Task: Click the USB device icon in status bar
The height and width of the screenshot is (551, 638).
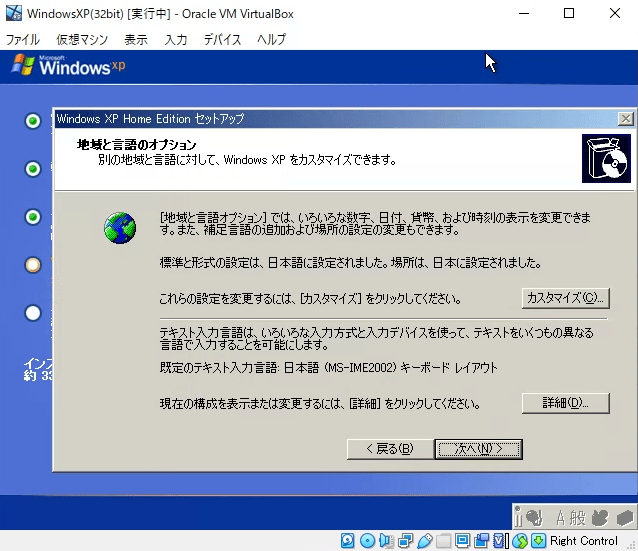Action: 424,540
